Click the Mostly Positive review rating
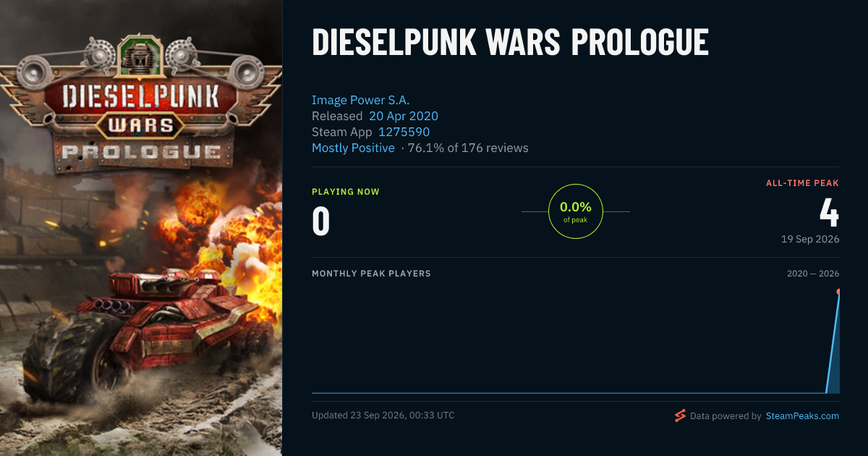 tap(353, 148)
